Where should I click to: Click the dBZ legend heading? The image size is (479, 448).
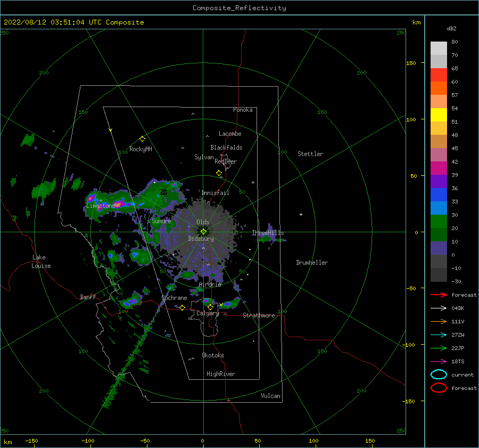[x=451, y=28]
